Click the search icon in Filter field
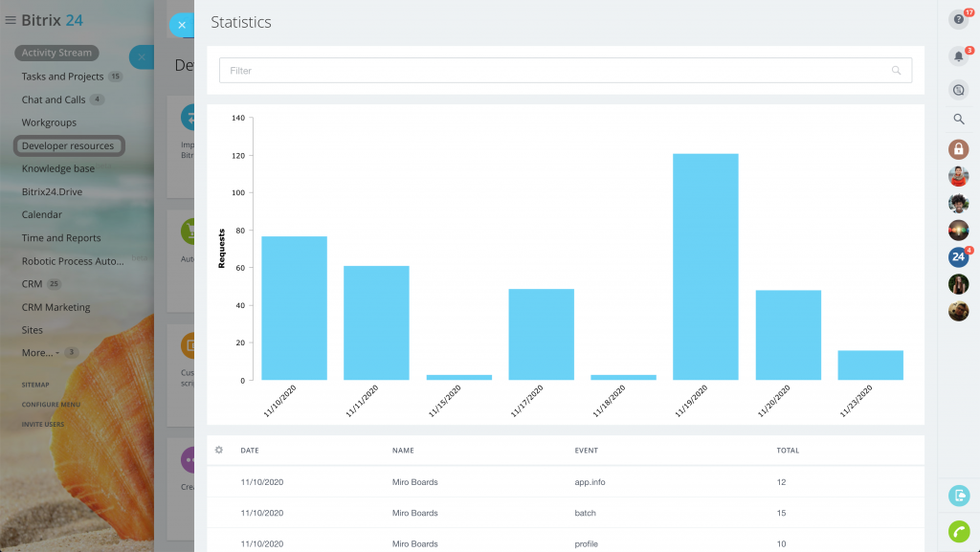Image resolution: width=980 pixels, height=552 pixels. pyautogui.click(x=896, y=71)
